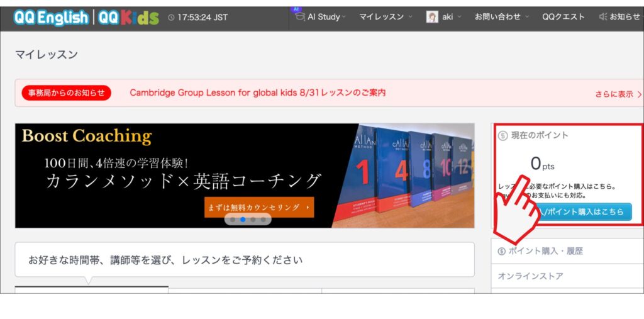Open the お問い合わせ menu
Screen dimensions: 644x319
point(501,17)
